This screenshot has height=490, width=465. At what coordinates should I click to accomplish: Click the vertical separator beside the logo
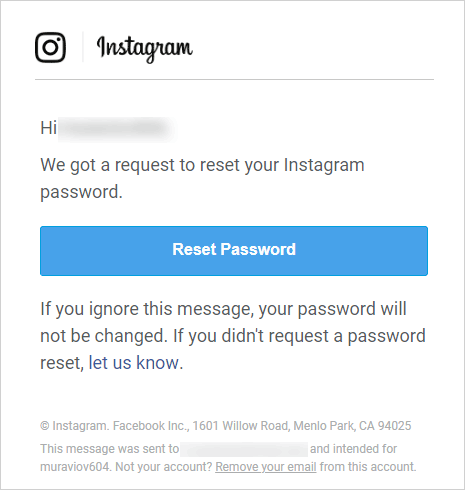(x=83, y=47)
